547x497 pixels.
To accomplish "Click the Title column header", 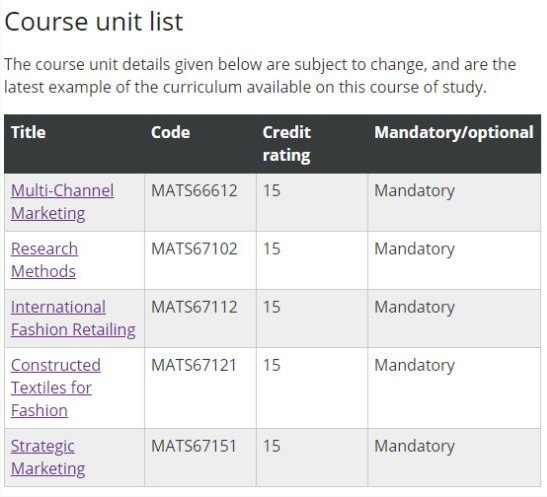I will [x=28, y=133].
